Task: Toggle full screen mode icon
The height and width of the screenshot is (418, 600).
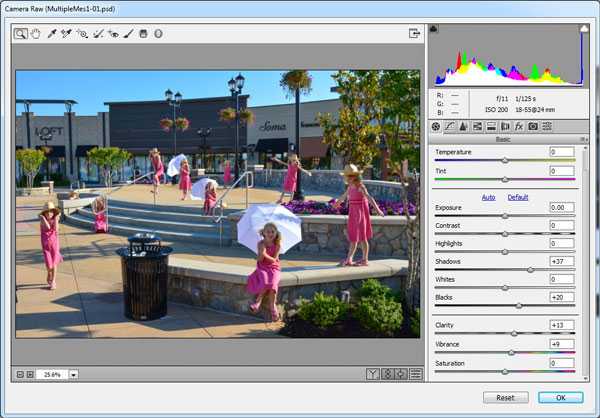Action: (414, 33)
